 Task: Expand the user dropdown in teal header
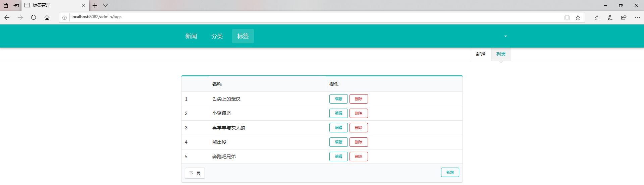pos(505,36)
